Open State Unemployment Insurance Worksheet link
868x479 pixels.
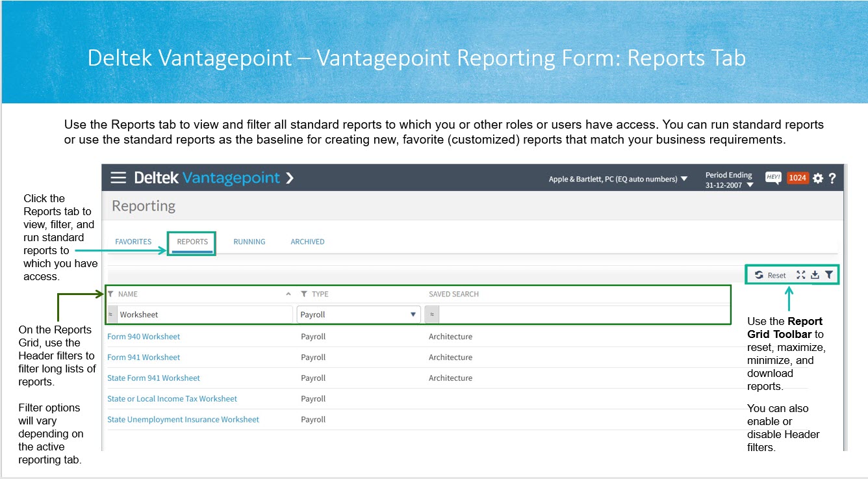tap(183, 420)
